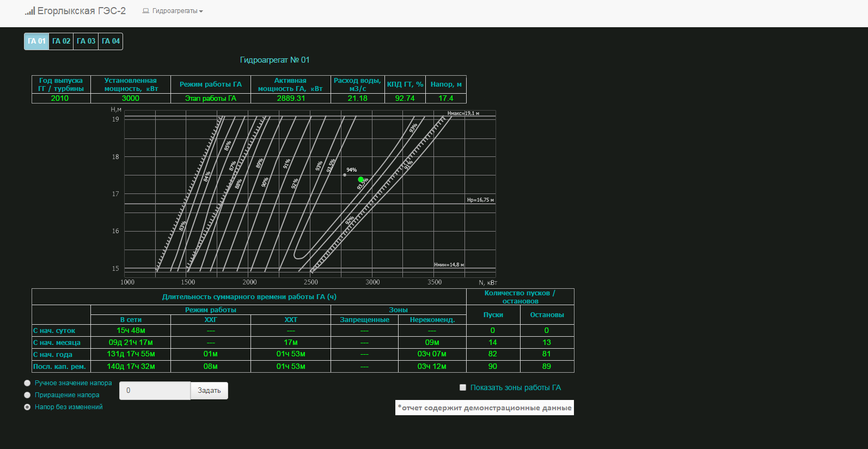The width and height of the screenshot is (868, 449).
Task: Select the active ГА 01 tab
Action: 36,41
